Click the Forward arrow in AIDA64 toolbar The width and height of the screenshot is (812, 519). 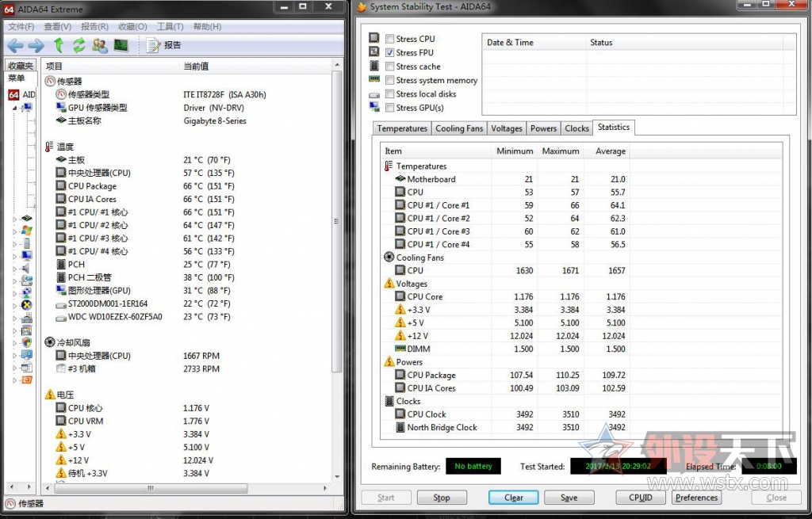pos(36,46)
